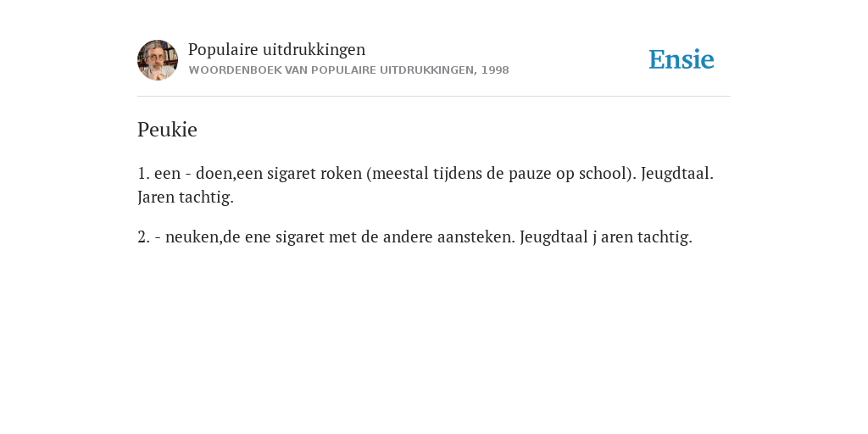This screenshot has height=434, width=868.
Task: Click "Jeugdtaal." at the end of the first line
Action: tap(677, 175)
